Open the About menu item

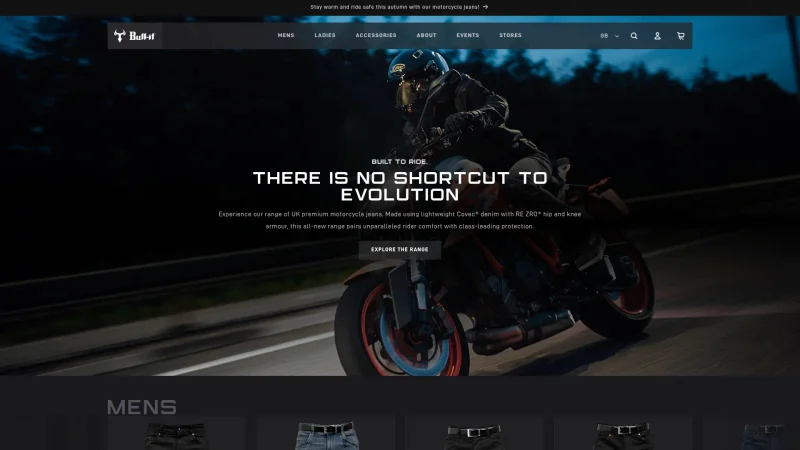(426, 35)
